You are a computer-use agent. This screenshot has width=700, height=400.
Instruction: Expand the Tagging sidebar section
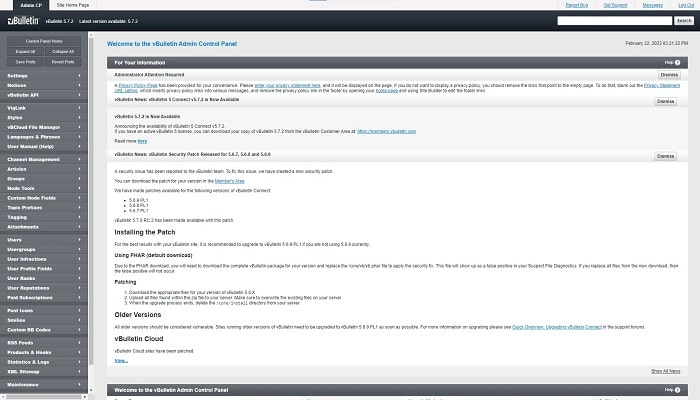pyautogui.click(x=44, y=217)
